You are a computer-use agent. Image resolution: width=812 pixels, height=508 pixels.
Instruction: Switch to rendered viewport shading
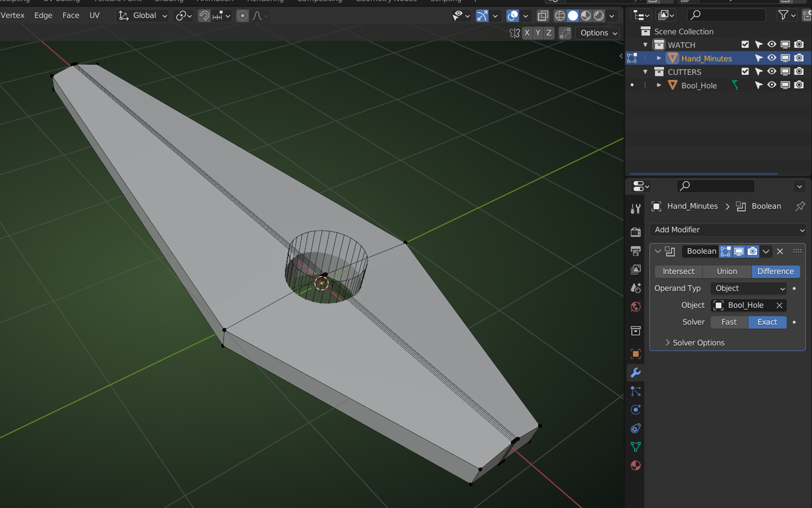pos(599,16)
